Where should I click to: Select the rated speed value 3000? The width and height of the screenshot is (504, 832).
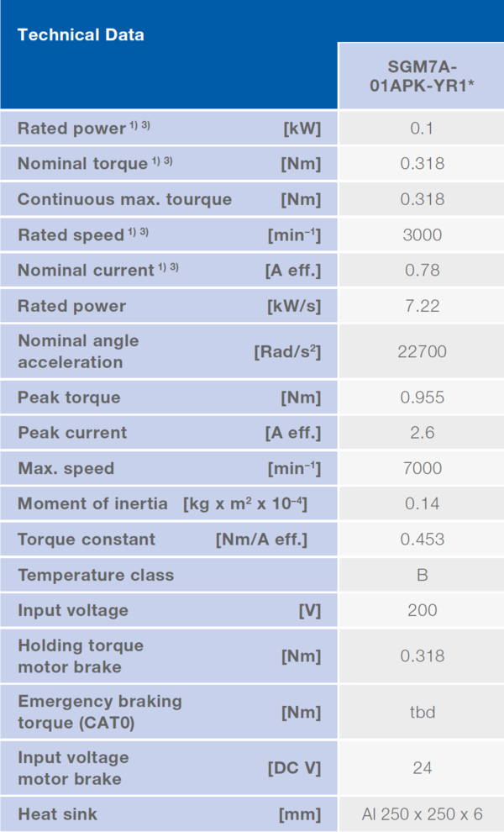(422, 234)
